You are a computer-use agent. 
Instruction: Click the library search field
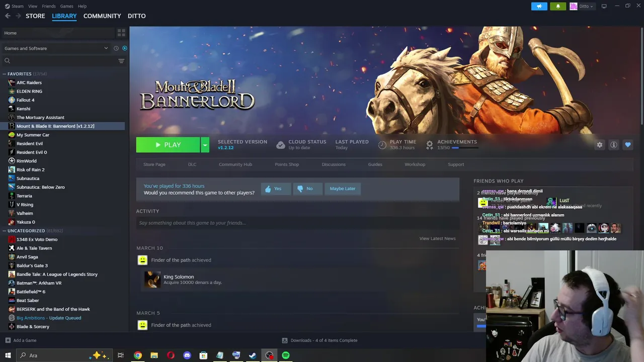60,61
